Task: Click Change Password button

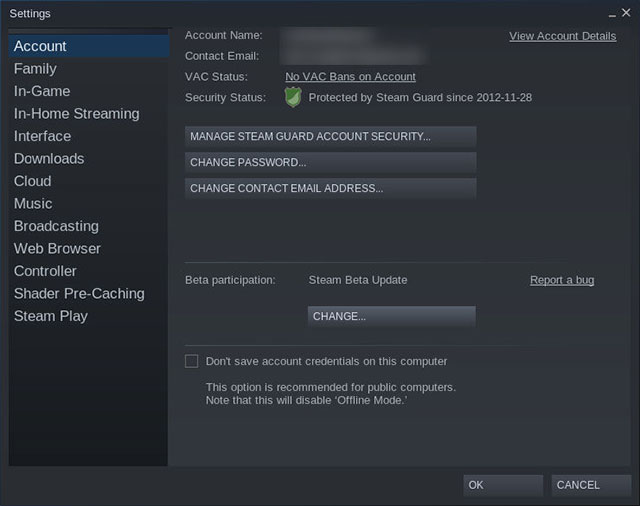Action: pos(331,162)
